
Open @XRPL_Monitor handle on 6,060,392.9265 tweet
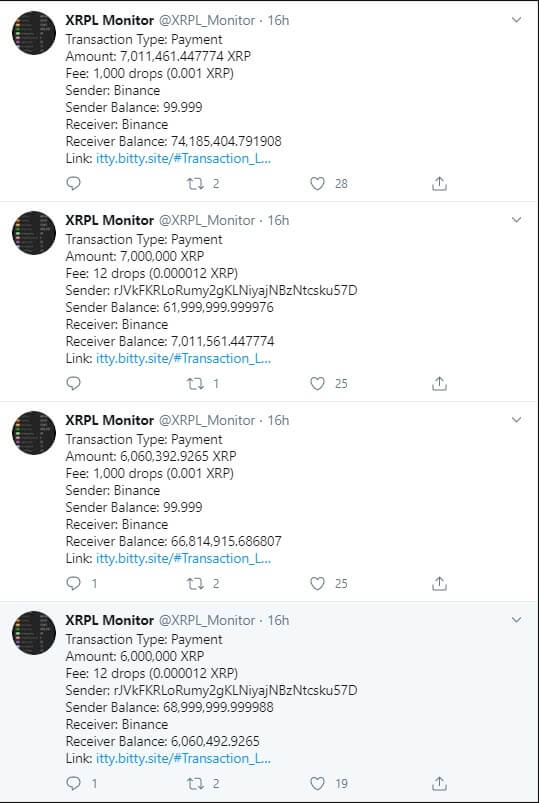pos(207,420)
